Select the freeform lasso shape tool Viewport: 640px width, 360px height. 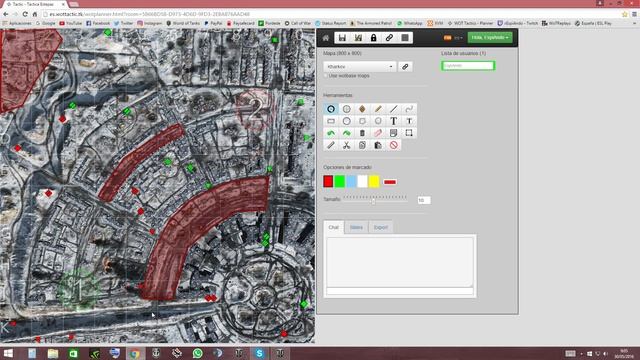coord(378,121)
